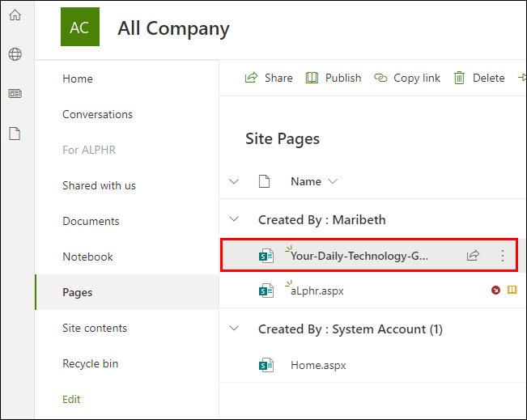
Task: Open the page file icon in the left rail
Action: coord(15,134)
